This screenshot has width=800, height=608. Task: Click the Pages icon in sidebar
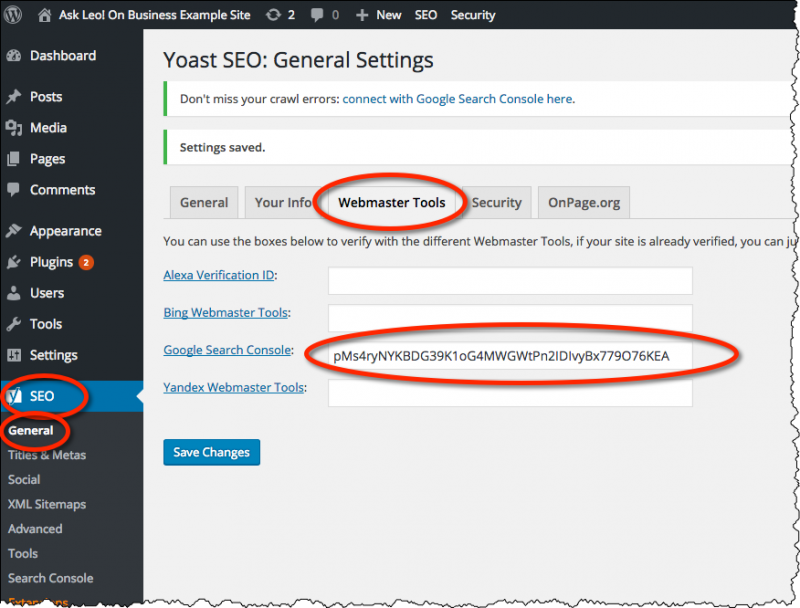click(x=14, y=159)
